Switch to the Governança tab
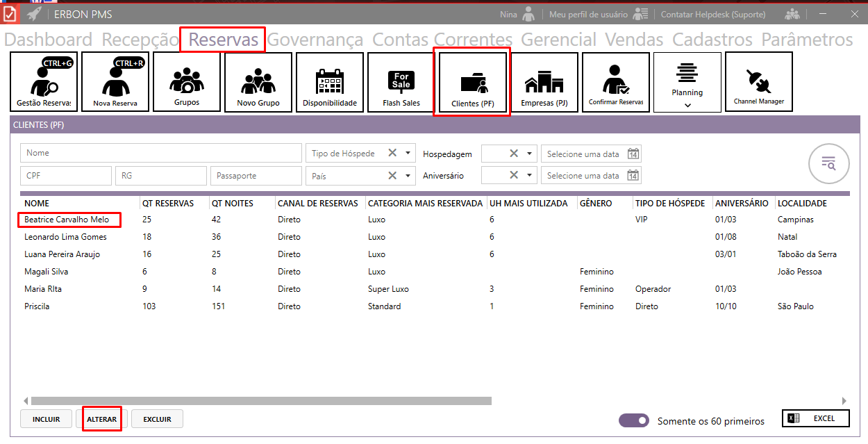 (x=315, y=40)
